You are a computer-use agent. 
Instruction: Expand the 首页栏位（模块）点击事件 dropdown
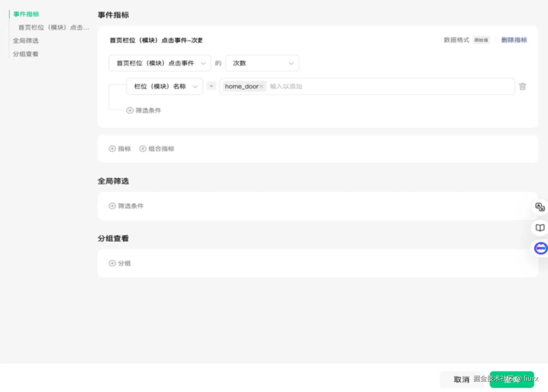pos(160,63)
